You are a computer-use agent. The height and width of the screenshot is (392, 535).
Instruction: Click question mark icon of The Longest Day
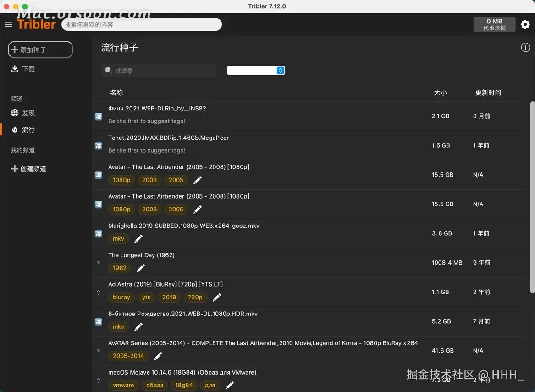[99, 263]
